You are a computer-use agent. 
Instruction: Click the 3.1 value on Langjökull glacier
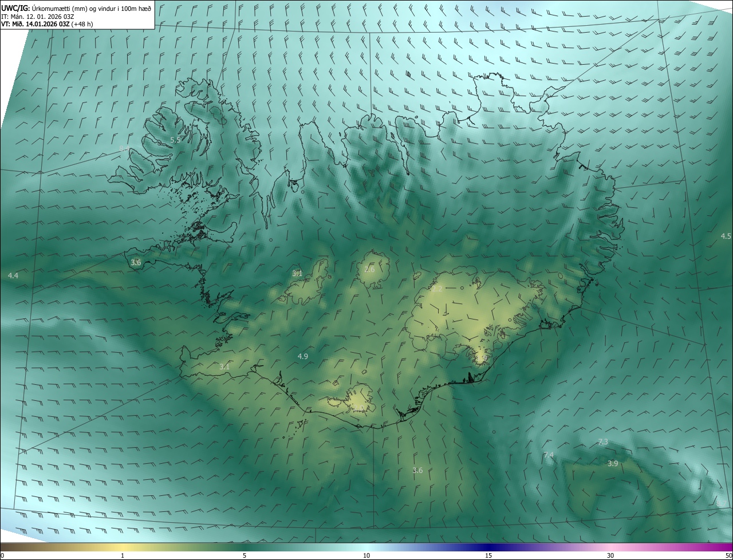(297, 273)
